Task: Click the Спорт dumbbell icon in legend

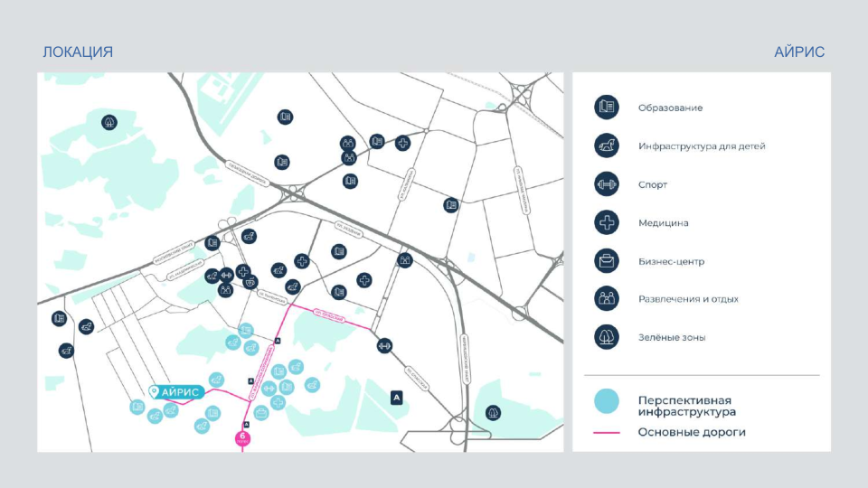Action: click(605, 184)
